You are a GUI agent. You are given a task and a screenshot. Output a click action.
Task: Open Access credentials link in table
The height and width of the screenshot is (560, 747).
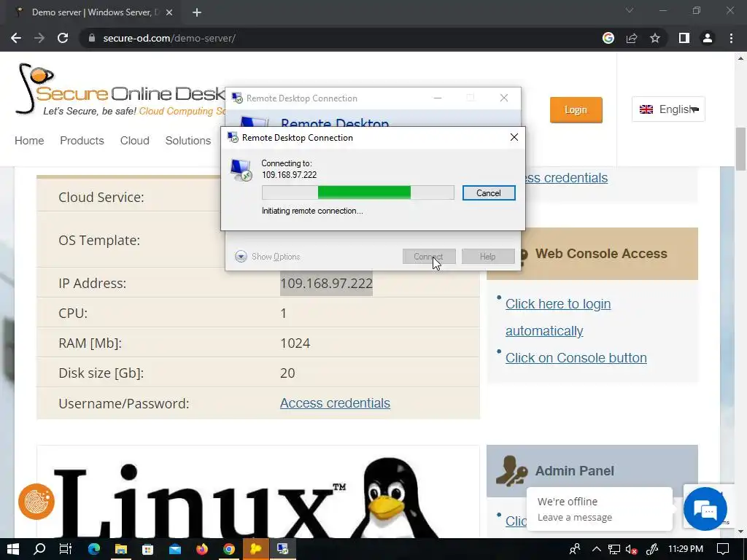335,402
